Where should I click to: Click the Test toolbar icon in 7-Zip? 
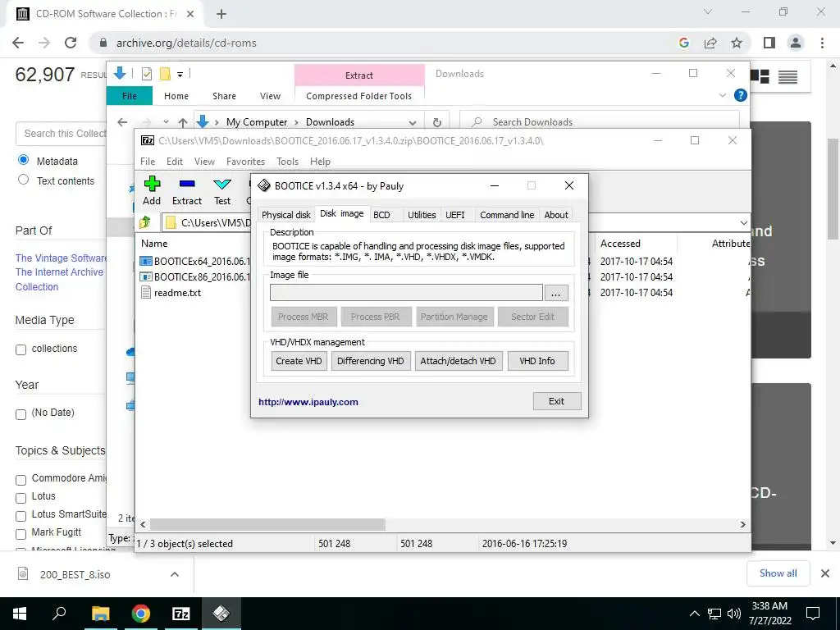click(222, 185)
